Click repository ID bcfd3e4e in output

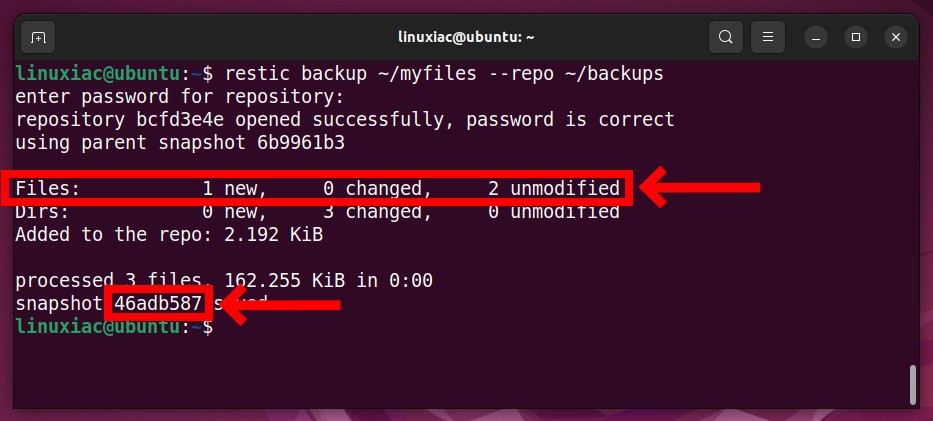click(180, 120)
